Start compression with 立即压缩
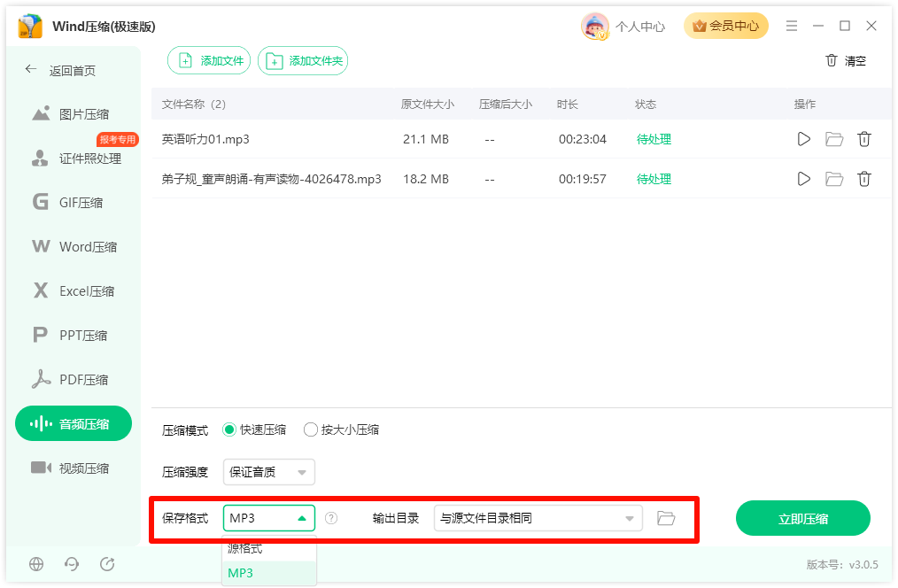898x588 pixels. click(x=803, y=519)
